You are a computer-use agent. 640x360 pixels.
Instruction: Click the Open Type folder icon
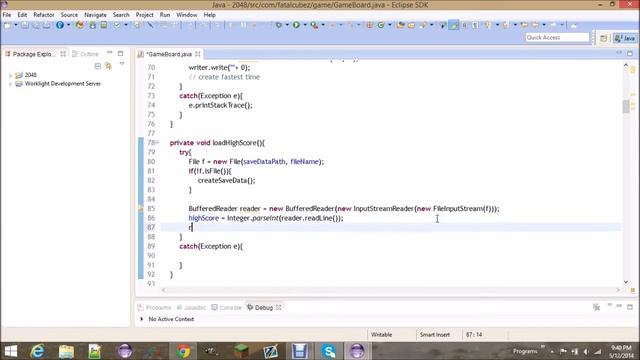coord(400,25)
